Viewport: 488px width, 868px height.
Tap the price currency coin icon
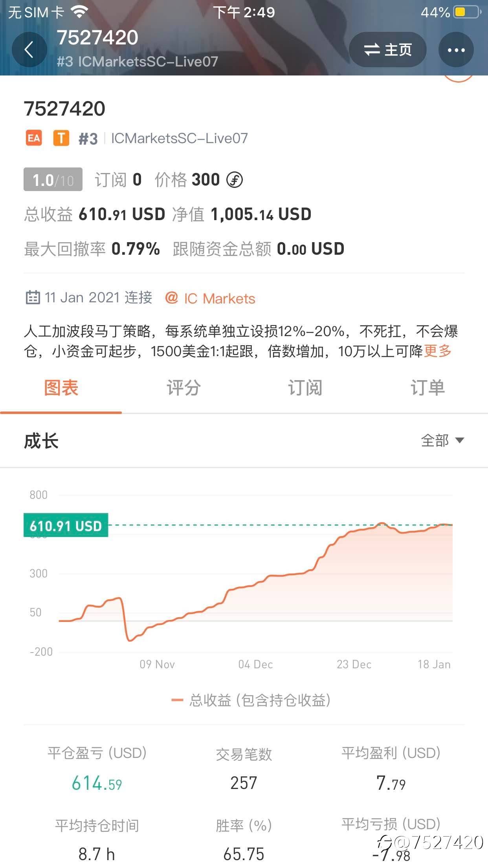coord(235,180)
